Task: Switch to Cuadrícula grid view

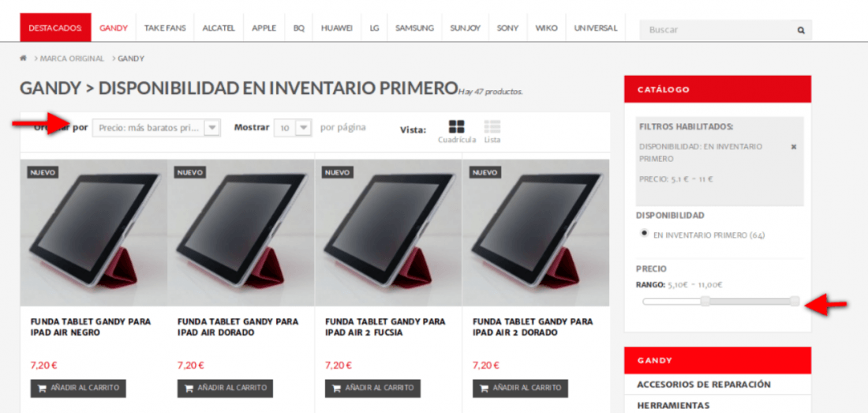Action: coord(457,132)
